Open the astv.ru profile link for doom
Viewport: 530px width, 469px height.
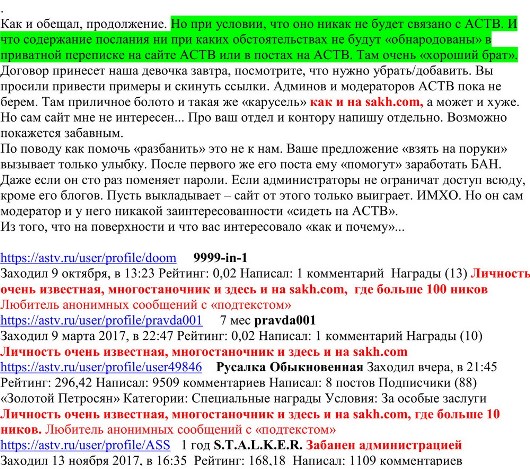pyautogui.click(x=88, y=258)
